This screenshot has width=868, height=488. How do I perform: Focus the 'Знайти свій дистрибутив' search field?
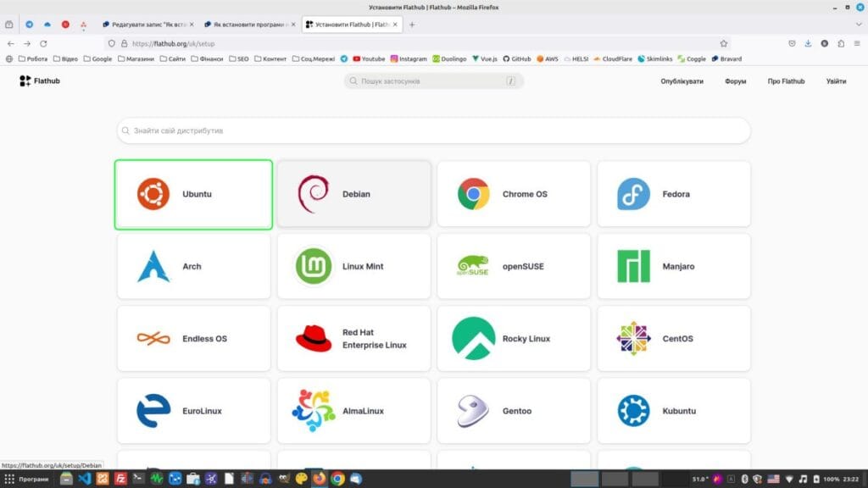(433, 131)
